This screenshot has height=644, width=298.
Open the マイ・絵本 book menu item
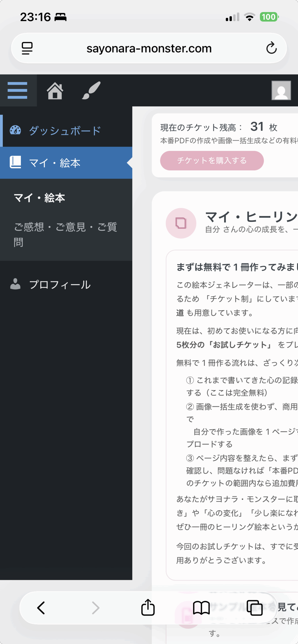coord(55,163)
